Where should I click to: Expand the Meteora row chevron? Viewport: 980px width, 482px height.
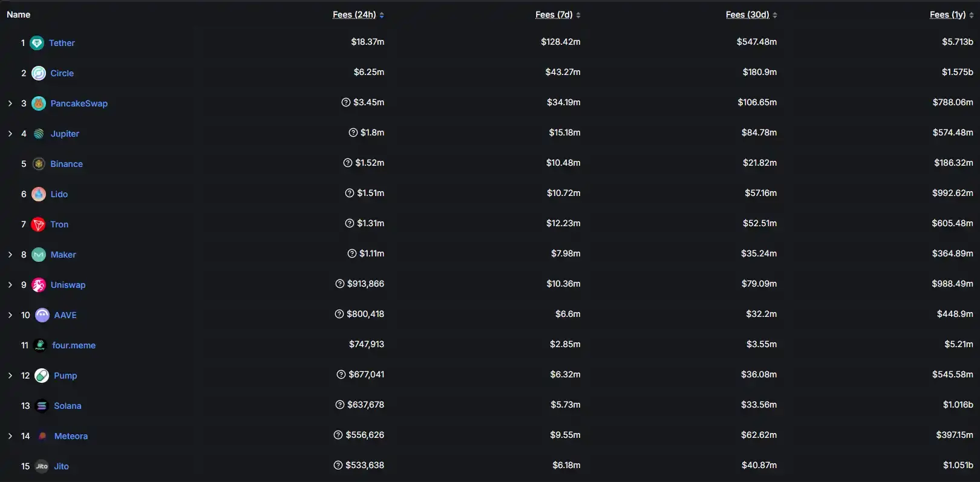[x=10, y=436]
